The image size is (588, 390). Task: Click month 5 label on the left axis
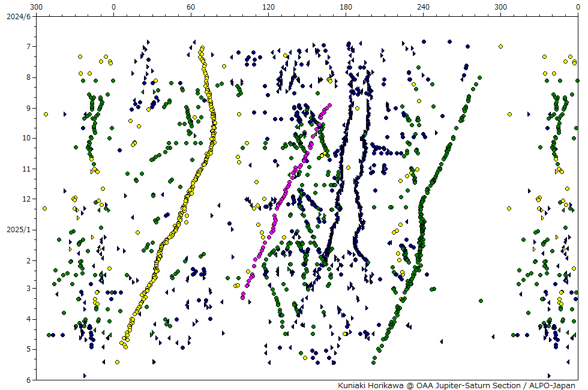28,349
